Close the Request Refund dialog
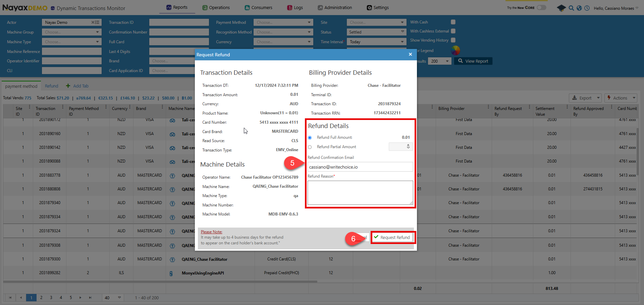 point(410,54)
